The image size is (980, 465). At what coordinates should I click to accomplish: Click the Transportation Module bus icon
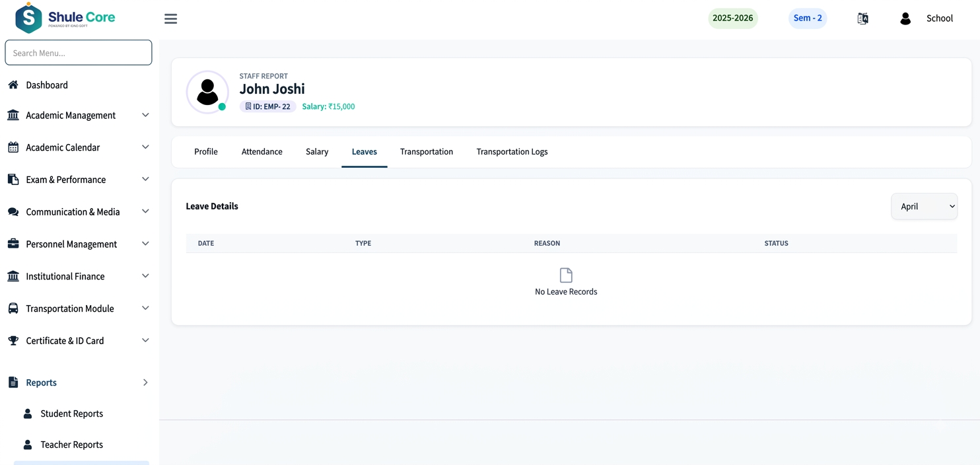[13, 308]
